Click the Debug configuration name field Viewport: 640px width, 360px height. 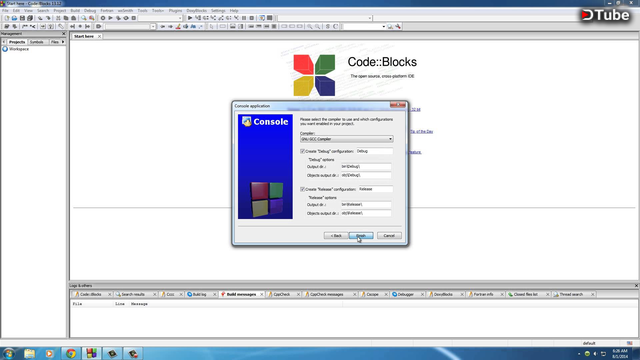(x=375, y=151)
